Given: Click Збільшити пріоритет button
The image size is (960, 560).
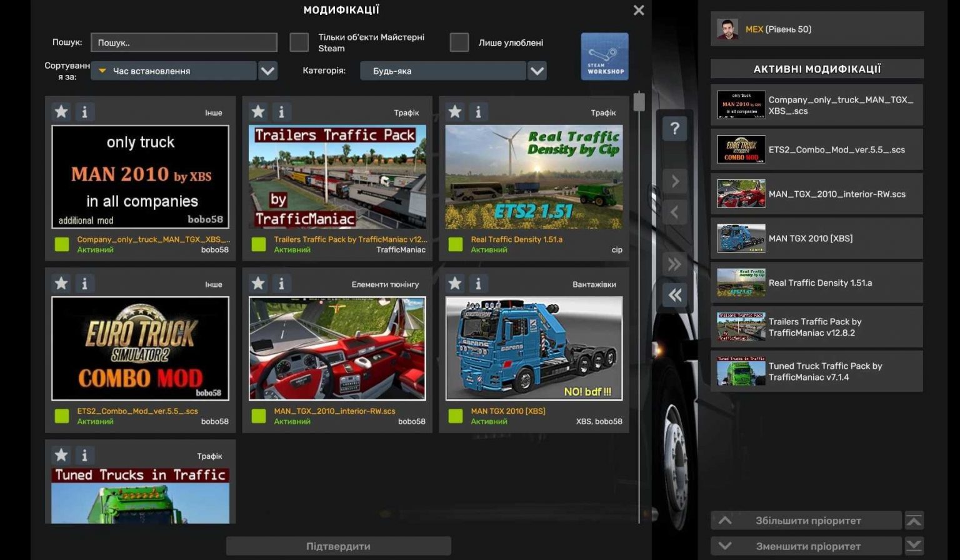Looking at the screenshot, I should tap(806, 520).
